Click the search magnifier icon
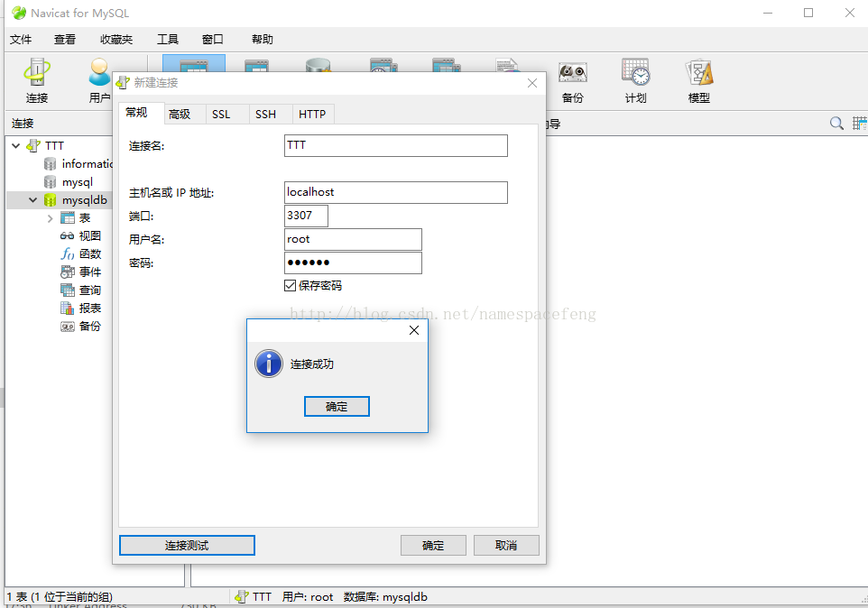Viewport: 868px width, 608px height. pyautogui.click(x=836, y=124)
